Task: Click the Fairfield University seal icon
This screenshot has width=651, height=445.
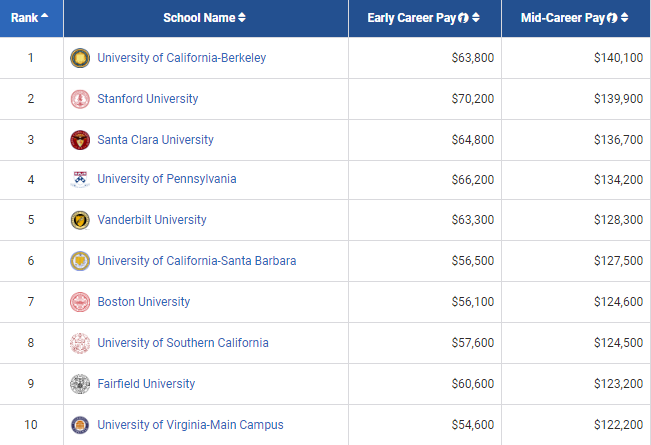Action: click(x=80, y=384)
